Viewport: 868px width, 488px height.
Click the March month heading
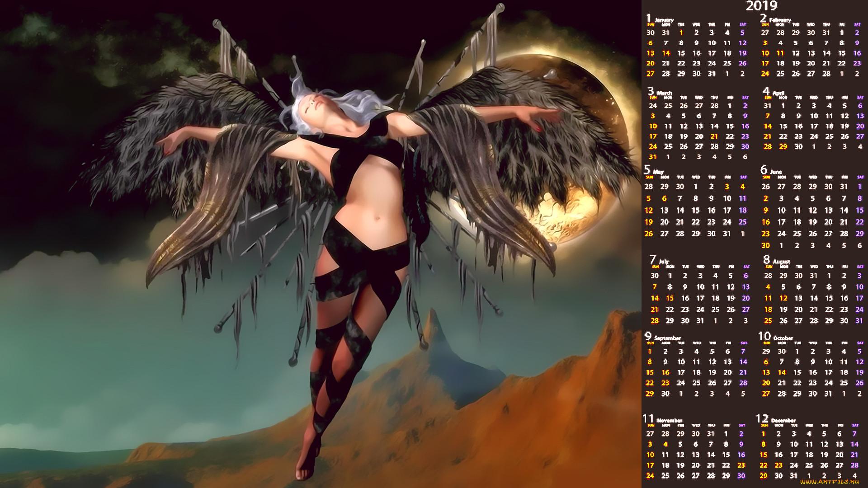664,93
